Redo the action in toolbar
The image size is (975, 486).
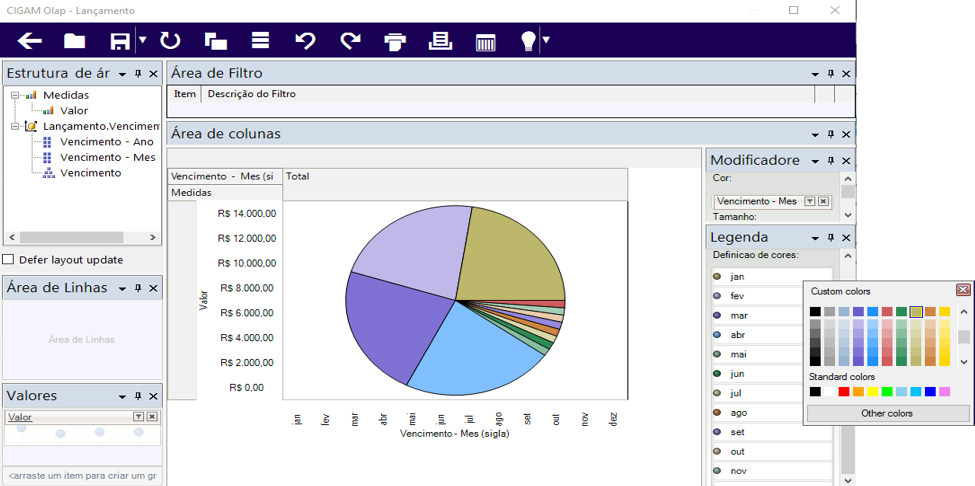pos(351,41)
